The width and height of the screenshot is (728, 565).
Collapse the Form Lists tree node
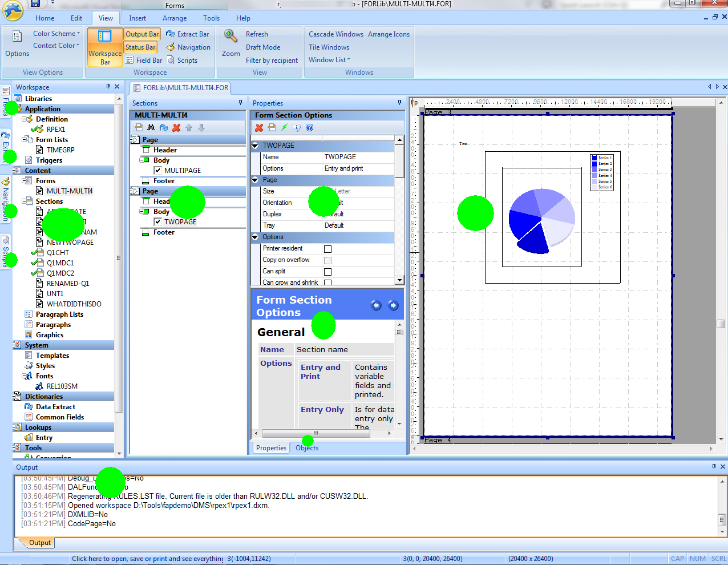pyautogui.click(x=24, y=140)
